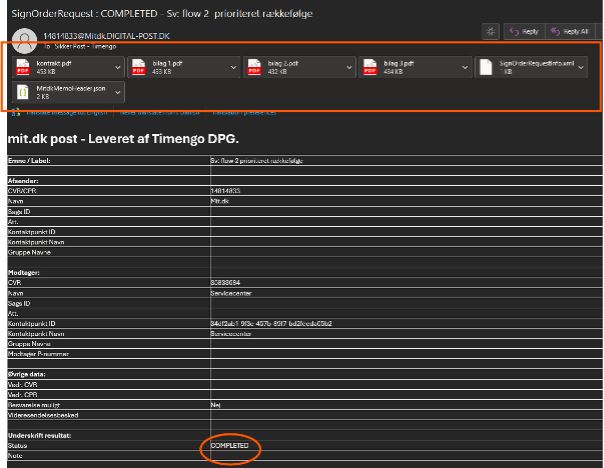This screenshot has height=468, width=604.
Task: Click the brightness/sun icon beside Reply
Action: tap(489, 31)
